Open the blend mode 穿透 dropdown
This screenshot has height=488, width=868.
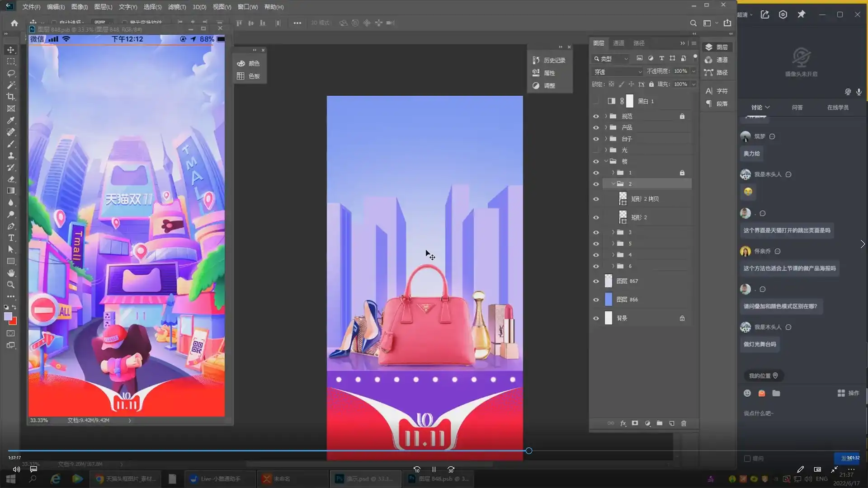click(618, 72)
